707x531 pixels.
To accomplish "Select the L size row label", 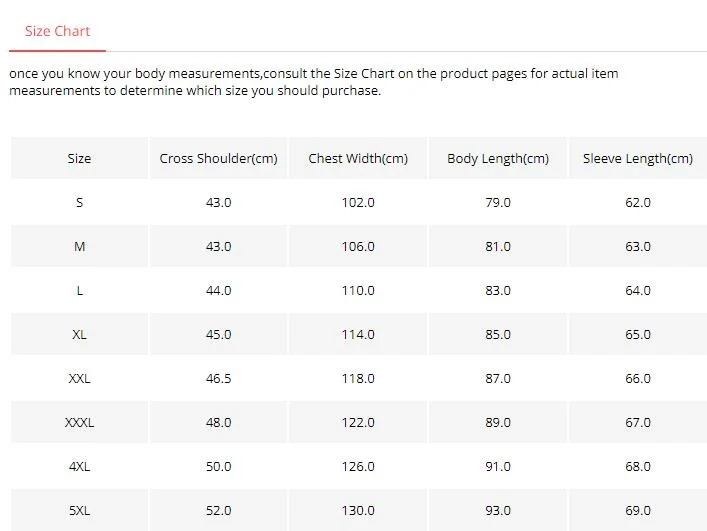I will [x=79, y=290].
